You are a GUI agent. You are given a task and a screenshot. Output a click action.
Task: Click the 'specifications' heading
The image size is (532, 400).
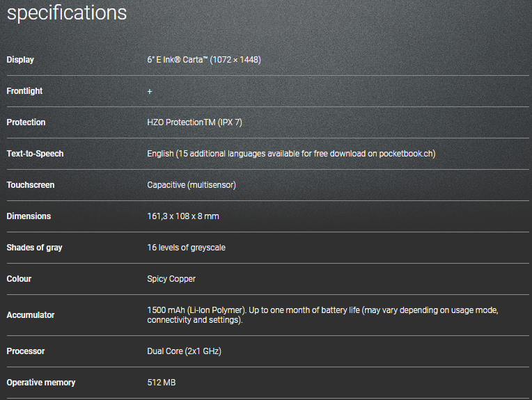pyautogui.click(x=67, y=13)
